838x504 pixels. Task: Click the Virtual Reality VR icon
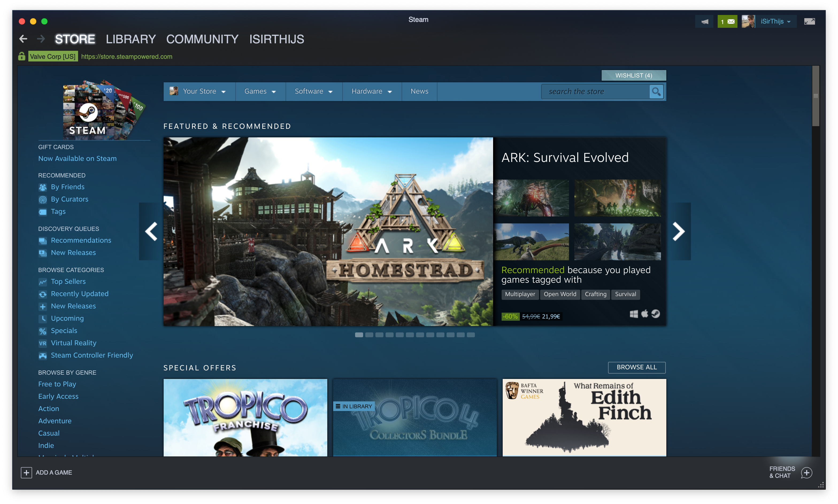coord(43,343)
